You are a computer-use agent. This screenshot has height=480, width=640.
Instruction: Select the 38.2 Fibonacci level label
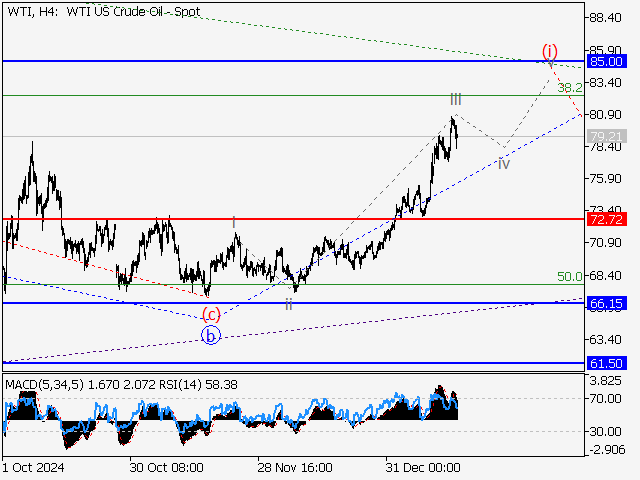pyautogui.click(x=570, y=87)
